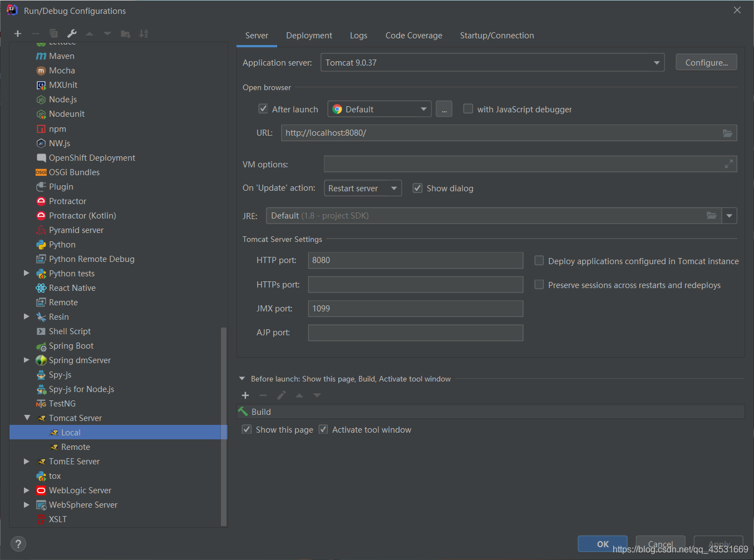Image resolution: width=754 pixels, height=560 pixels.
Task: Toggle the After launch checkbox
Action: point(263,109)
